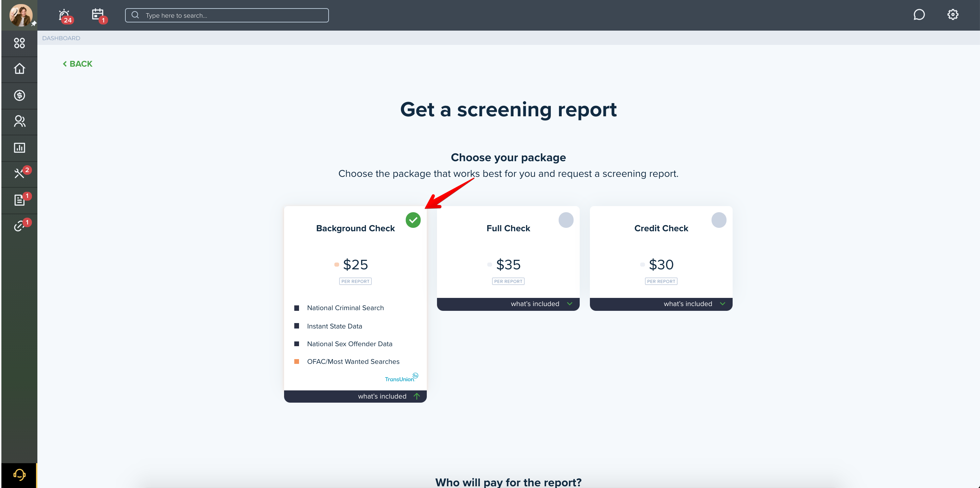Viewport: 980px width, 488px height.
Task: Deselect the Background Check green checkmark
Action: 413,220
